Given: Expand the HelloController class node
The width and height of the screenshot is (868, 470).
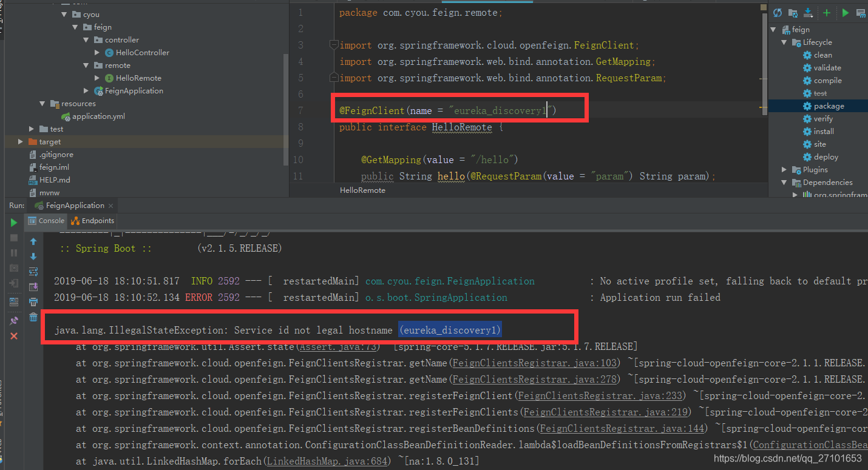Looking at the screenshot, I should coord(97,53).
